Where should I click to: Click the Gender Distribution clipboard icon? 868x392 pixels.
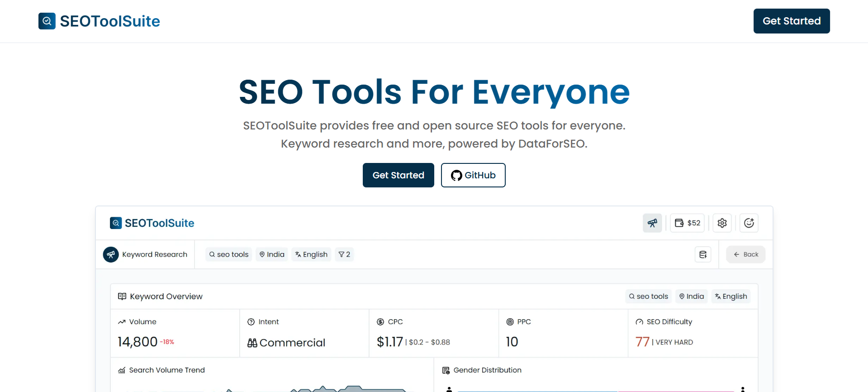point(446,370)
